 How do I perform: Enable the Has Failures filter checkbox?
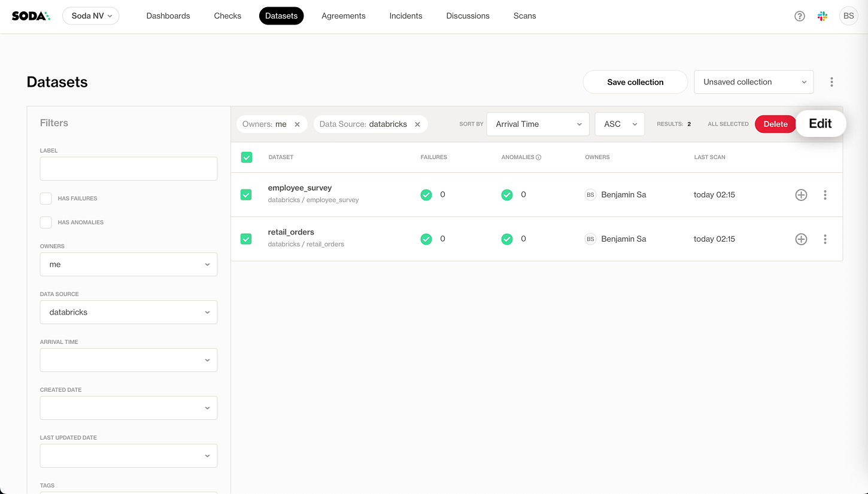45,199
